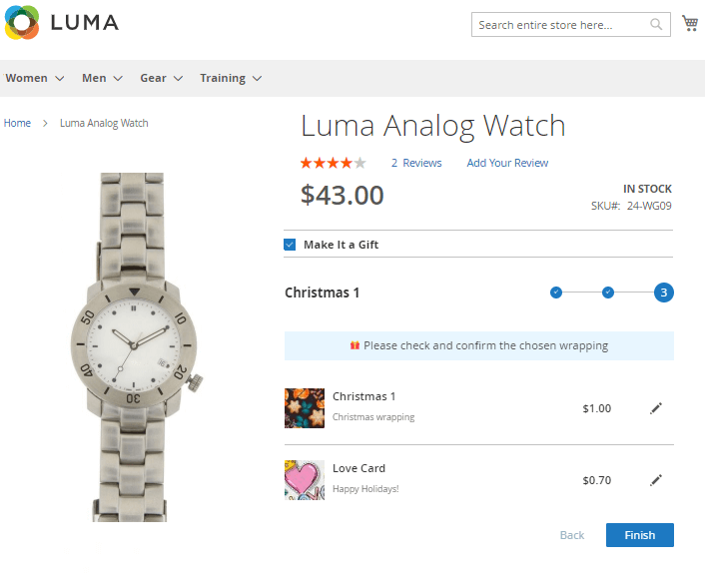Expand the Men menu
This screenshot has width=706, height=588.
click(x=102, y=78)
